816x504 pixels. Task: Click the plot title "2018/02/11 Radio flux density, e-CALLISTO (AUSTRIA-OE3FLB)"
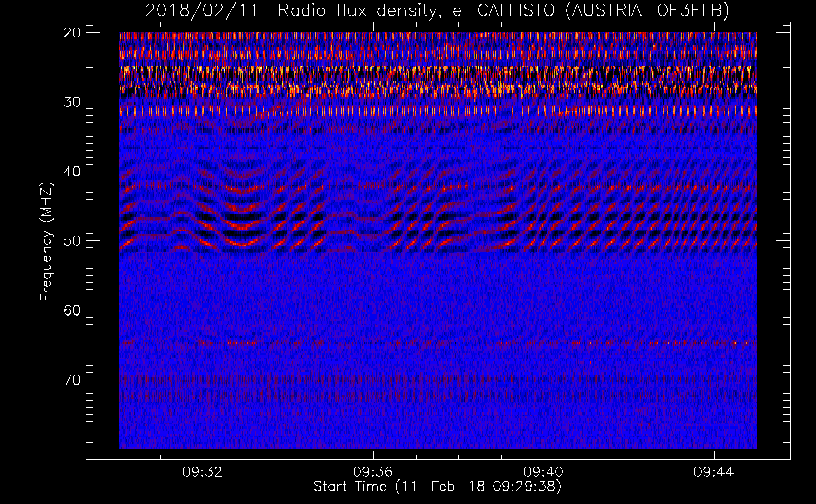pos(437,10)
